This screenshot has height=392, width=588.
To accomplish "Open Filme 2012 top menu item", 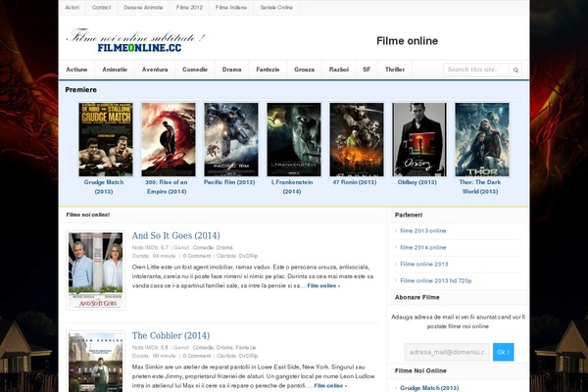I will [189, 8].
